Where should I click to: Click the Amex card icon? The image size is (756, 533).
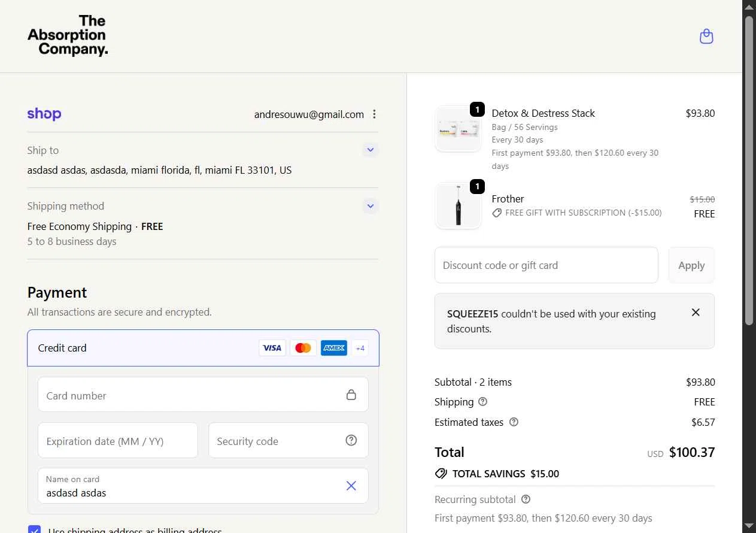(334, 348)
